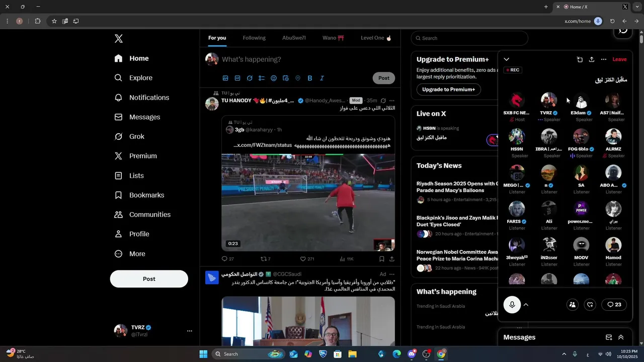Bookmark TU HANODY's post
The image size is (644, 362).
pos(381,259)
